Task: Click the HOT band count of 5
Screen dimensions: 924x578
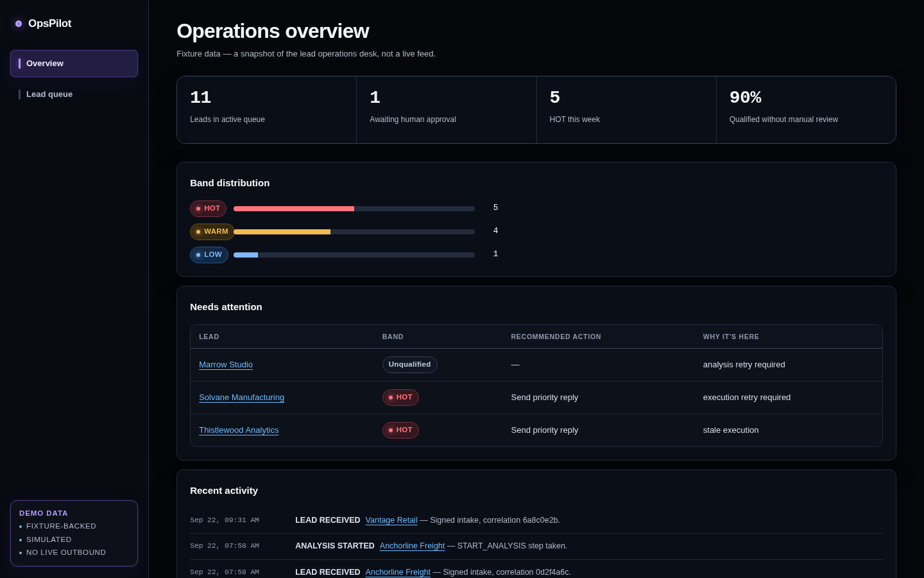Action: [495, 208]
